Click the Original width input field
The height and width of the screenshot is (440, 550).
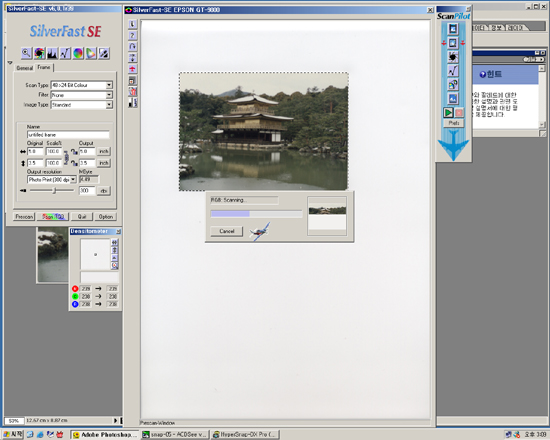pos(35,151)
